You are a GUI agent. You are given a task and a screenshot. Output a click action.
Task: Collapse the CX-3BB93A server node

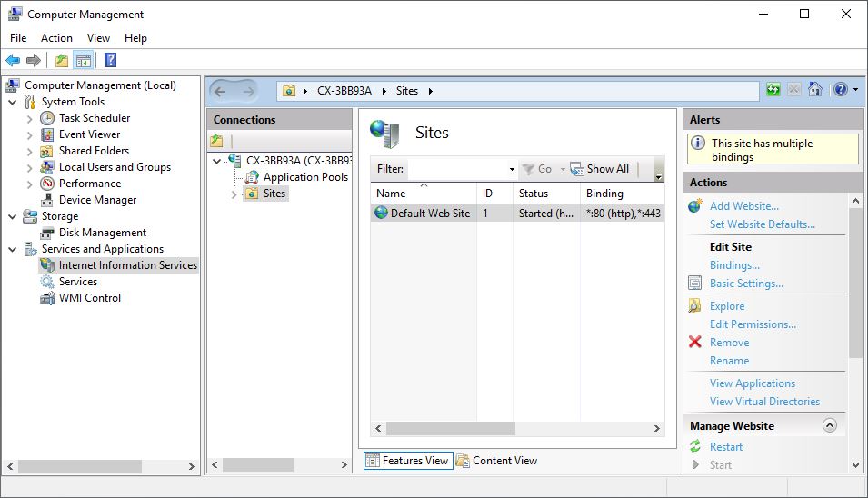(217, 161)
